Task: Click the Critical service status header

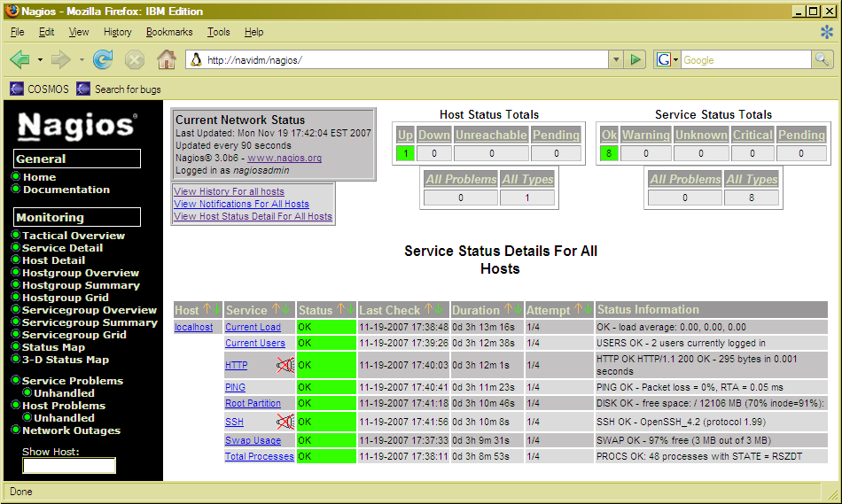Action: (752, 135)
